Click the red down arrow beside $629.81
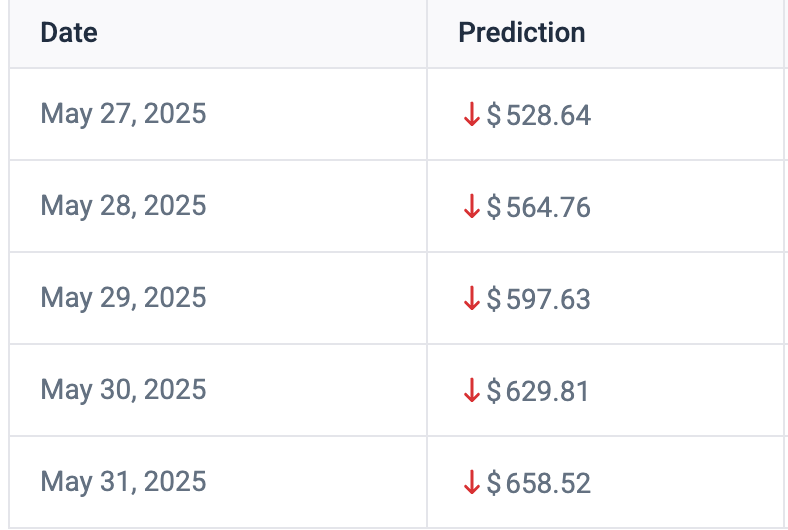Screen dimensions: 788x530 click(471, 390)
